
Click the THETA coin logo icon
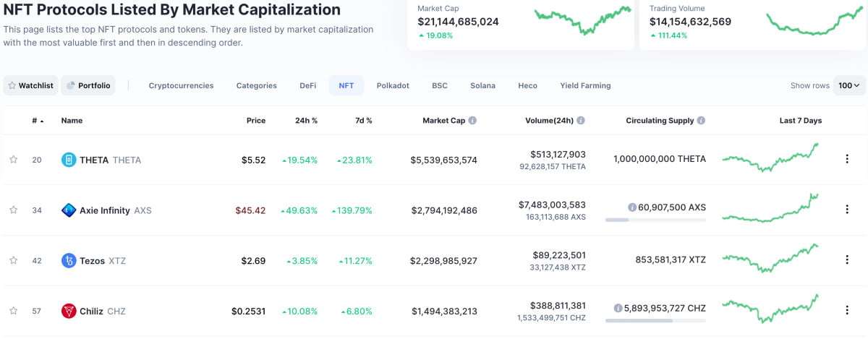69,160
